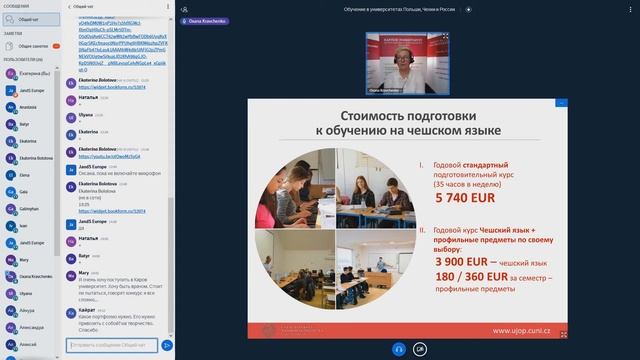
Task: Focus the chat message input field
Action: point(112,345)
